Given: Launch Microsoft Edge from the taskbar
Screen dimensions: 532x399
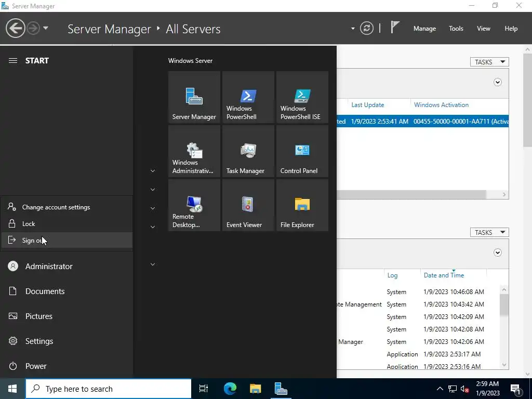Looking at the screenshot, I should coord(230,389).
